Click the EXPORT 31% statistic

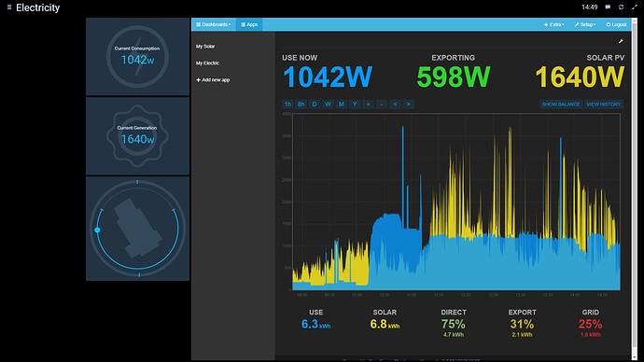[x=522, y=324]
